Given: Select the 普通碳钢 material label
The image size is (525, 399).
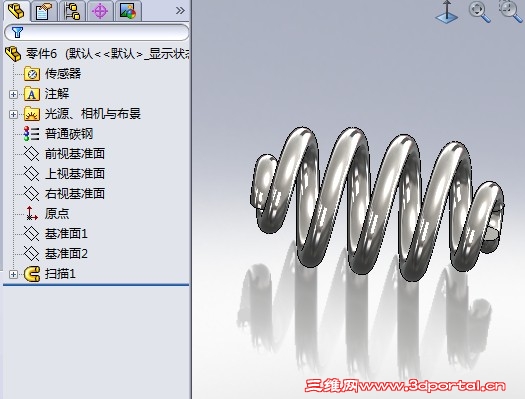Looking at the screenshot, I should 69,134.
